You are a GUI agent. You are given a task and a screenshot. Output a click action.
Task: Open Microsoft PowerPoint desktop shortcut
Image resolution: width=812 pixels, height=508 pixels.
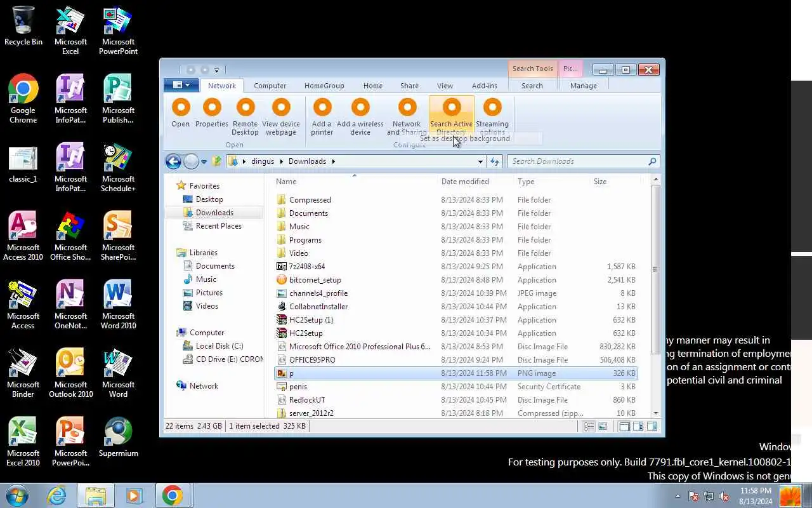(x=118, y=31)
